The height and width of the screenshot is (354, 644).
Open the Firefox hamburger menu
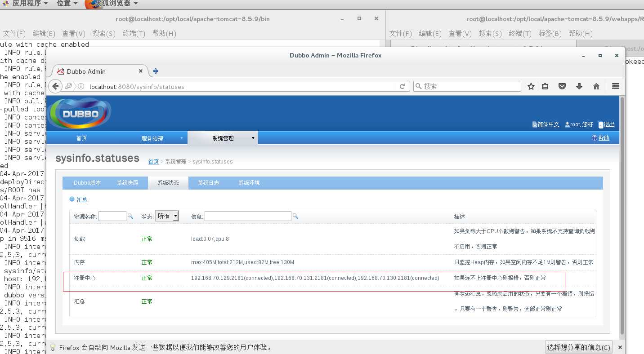[x=616, y=86]
